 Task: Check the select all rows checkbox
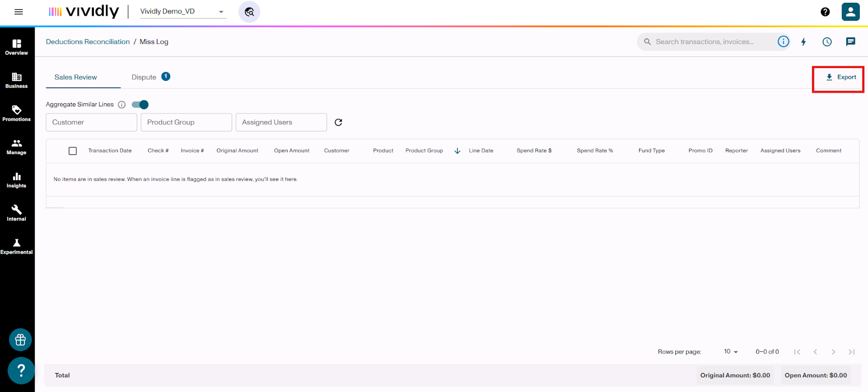[x=73, y=151]
